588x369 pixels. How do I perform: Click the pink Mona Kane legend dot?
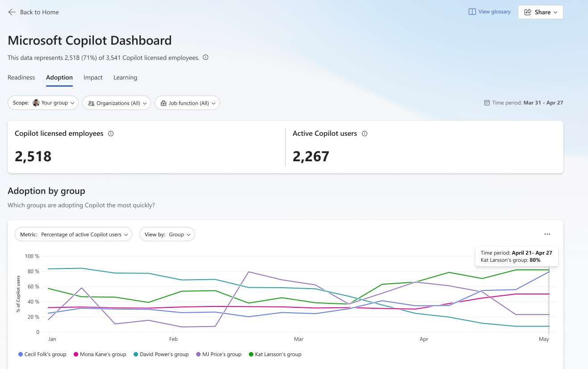(76, 354)
